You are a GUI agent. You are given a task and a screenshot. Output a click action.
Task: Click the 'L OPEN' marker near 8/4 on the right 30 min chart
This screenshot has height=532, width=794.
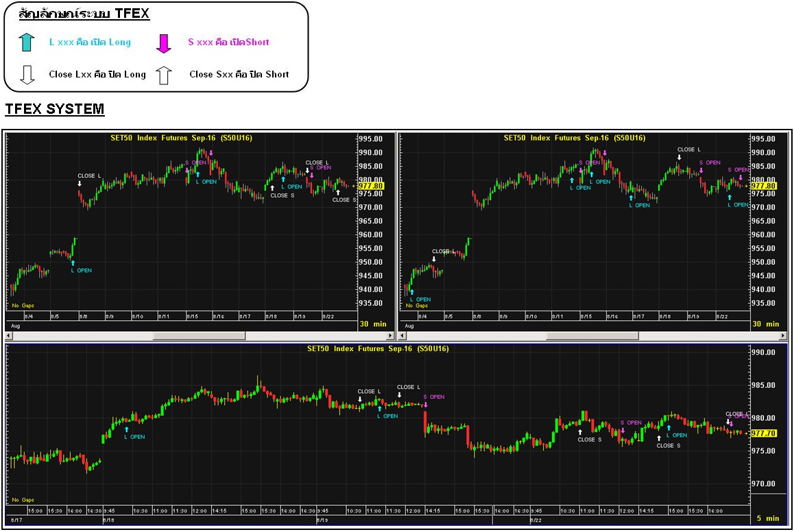(420, 300)
